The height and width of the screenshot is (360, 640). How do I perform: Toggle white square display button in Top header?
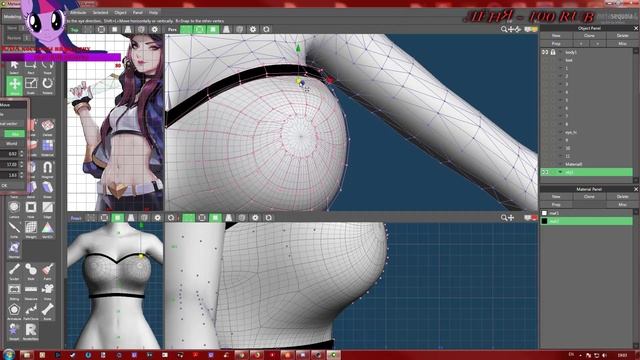click(115, 29)
